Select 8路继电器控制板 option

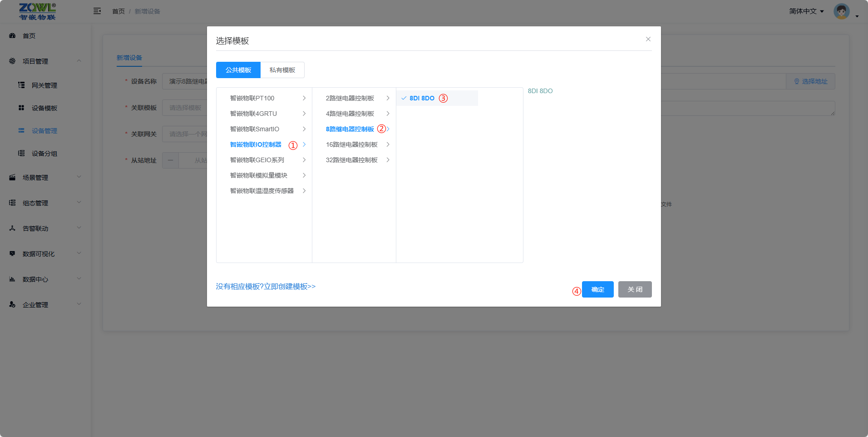click(x=354, y=129)
